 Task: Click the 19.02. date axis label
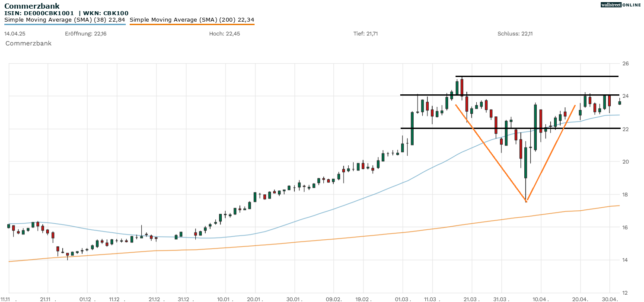click(363, 299)
